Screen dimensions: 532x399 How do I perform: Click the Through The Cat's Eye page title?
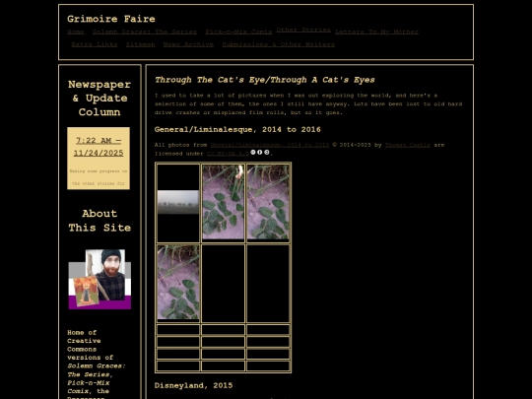[x=265, y=80]
